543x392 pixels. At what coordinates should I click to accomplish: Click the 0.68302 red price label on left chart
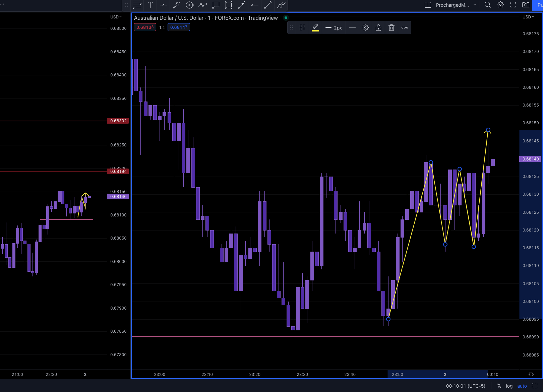pyautogui.click(x=118, y=121)
